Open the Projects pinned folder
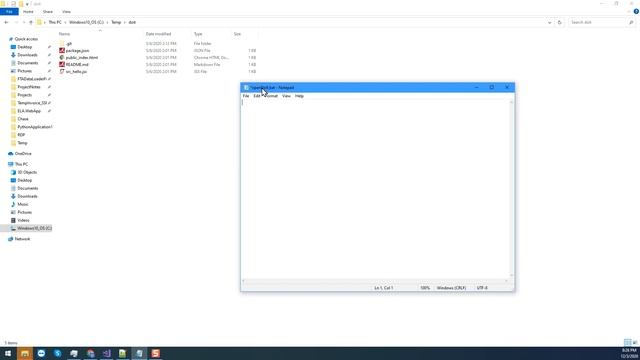Image resolution: width=640 pixels, height=360 pixels. click(x=24, y=95)
